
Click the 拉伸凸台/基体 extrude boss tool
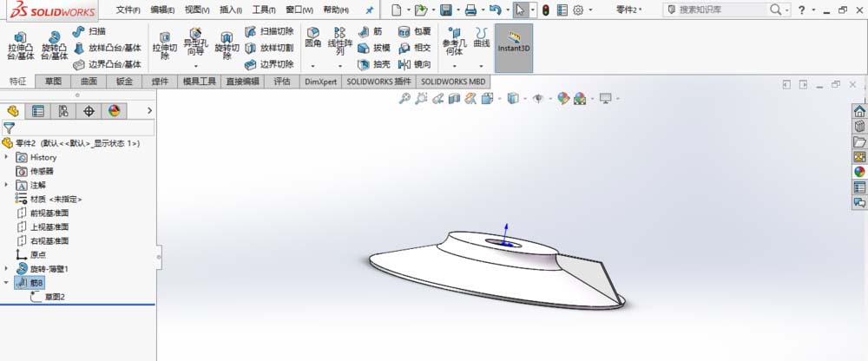click(x=21, y=45)
